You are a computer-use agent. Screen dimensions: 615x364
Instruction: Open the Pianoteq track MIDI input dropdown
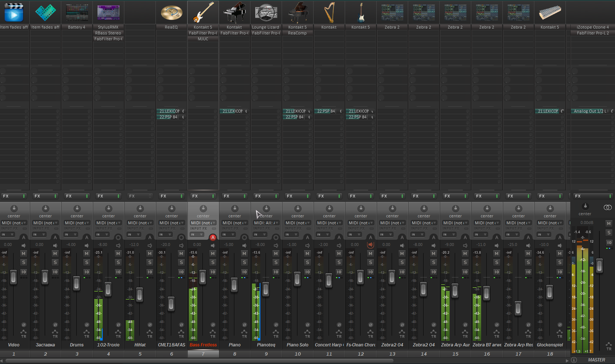coord(267,223)
